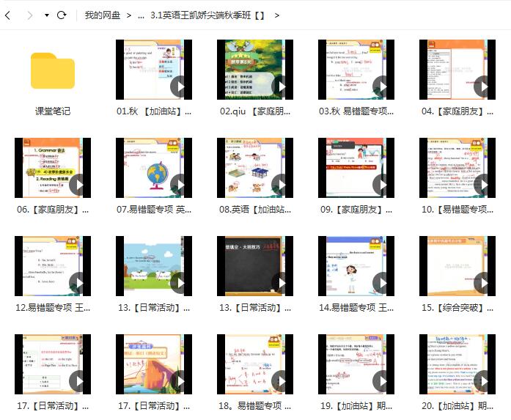Select the 课堂笔记 folder name

point(53,111)
